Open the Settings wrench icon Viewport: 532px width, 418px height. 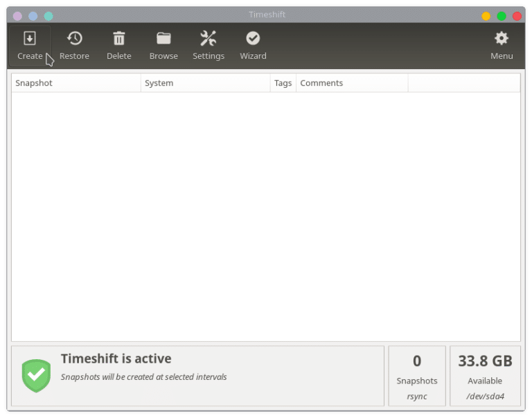(x=209, y=39)
